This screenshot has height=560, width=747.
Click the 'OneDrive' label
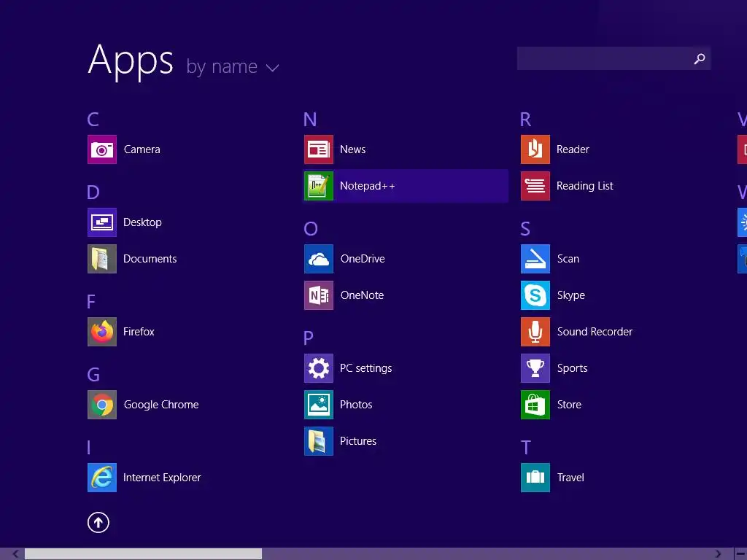click(363, 259)
